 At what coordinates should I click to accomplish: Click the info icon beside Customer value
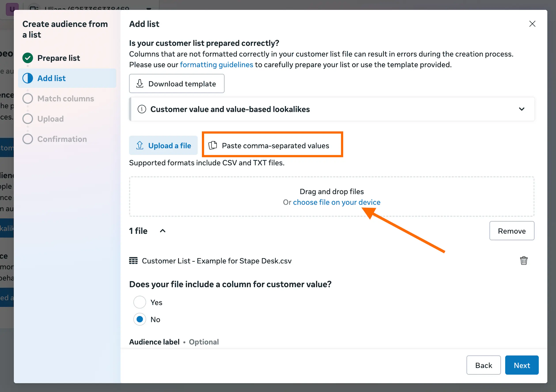coord(142,109)
